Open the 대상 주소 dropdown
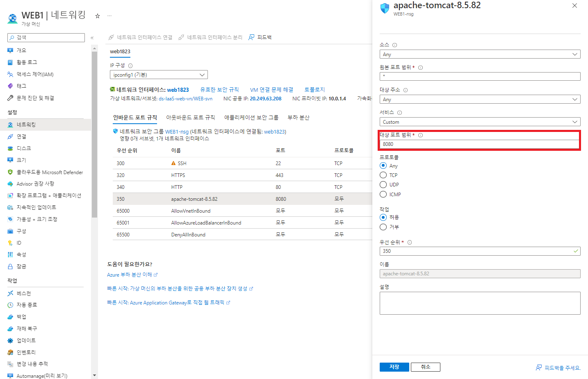588x379 pixels. (480, 99)
